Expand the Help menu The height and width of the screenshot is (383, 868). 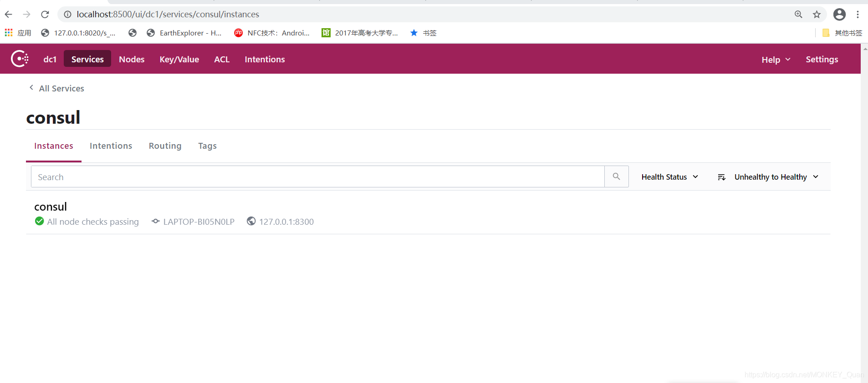pyautogui.click(x=776, y=60)
